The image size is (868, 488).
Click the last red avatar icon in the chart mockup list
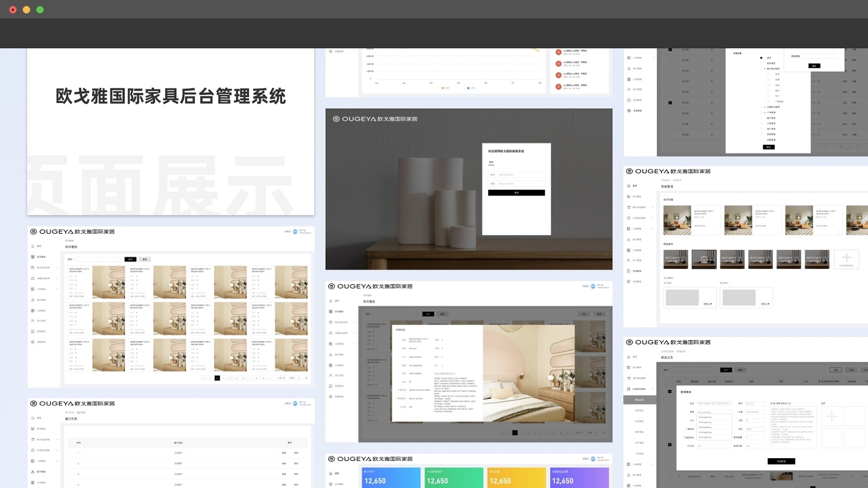click(558, 86)
